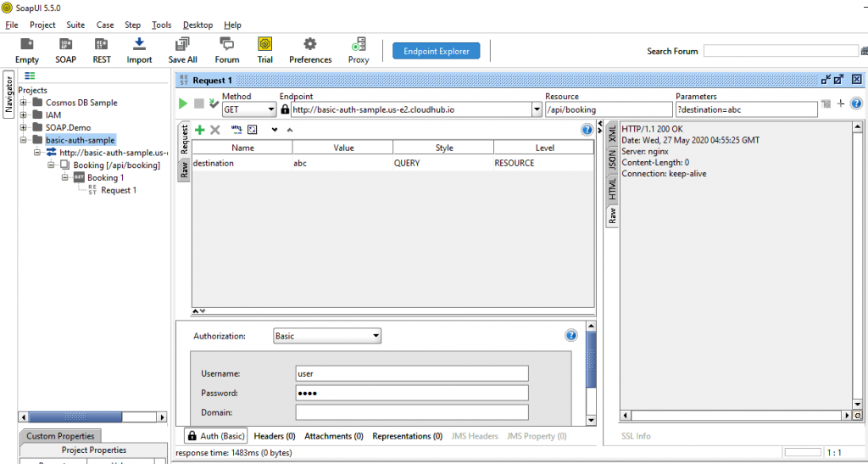868x464 pixels.
Task: Click into the Password field
Action: (x=412, y=393)
